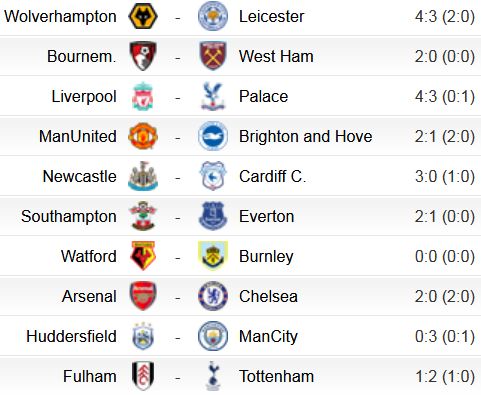Open the Arsenal team name link
Viewport: 481px width, 395px height.
tap(89, 296)
